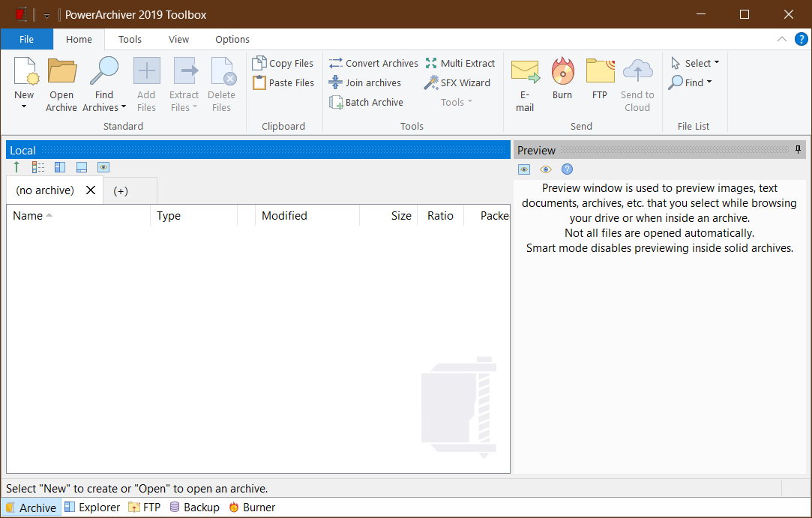Image resolution: width=812 pixels, height=518 pixels.
Task: Click Paste Files in Clipboard group
Action: (283, 83)
